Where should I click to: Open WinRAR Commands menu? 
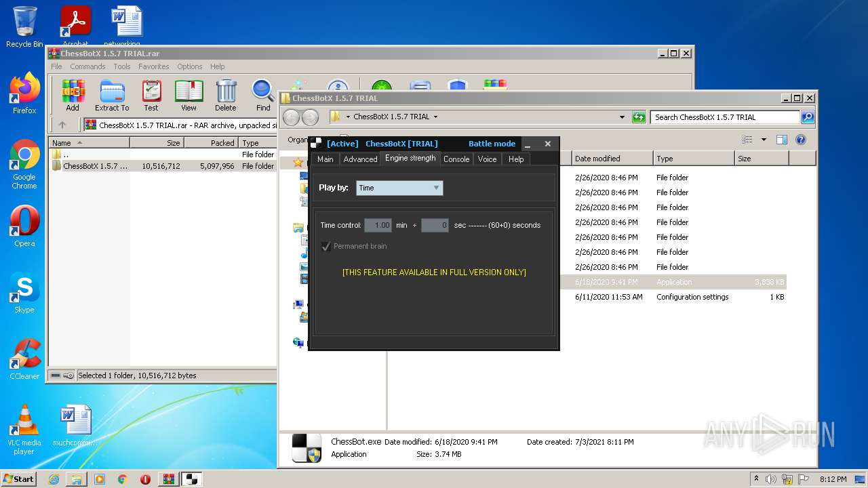[87, 66]
